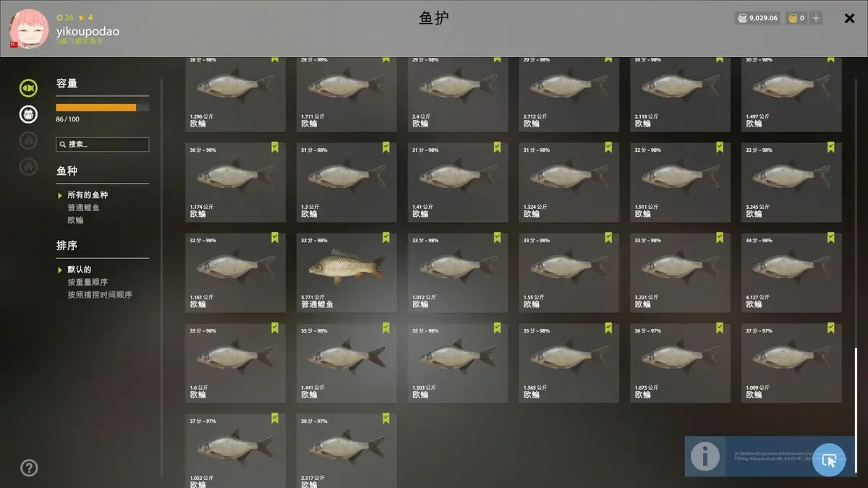Toggle green marker on 3.771 kg carp
The image size is (868, 488).
point(386,237)
